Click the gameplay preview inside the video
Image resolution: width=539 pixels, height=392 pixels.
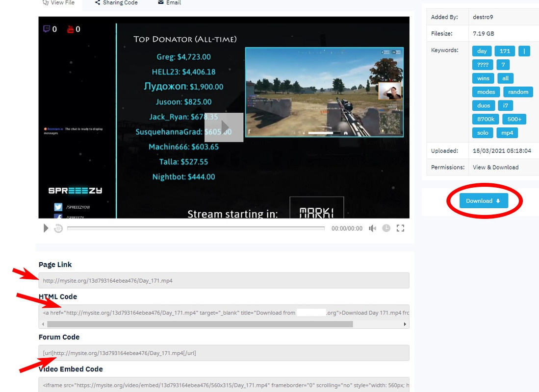tap(324, 92)
